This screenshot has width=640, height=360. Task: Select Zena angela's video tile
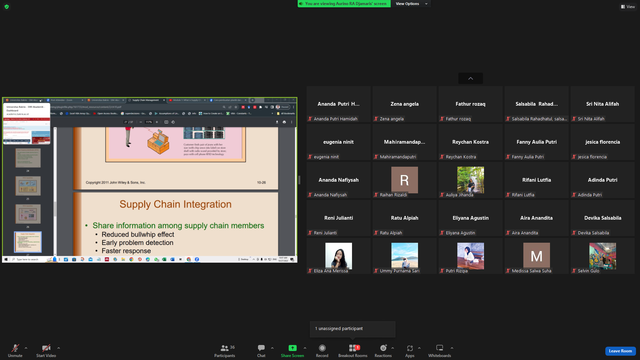[x=404, y=104]
